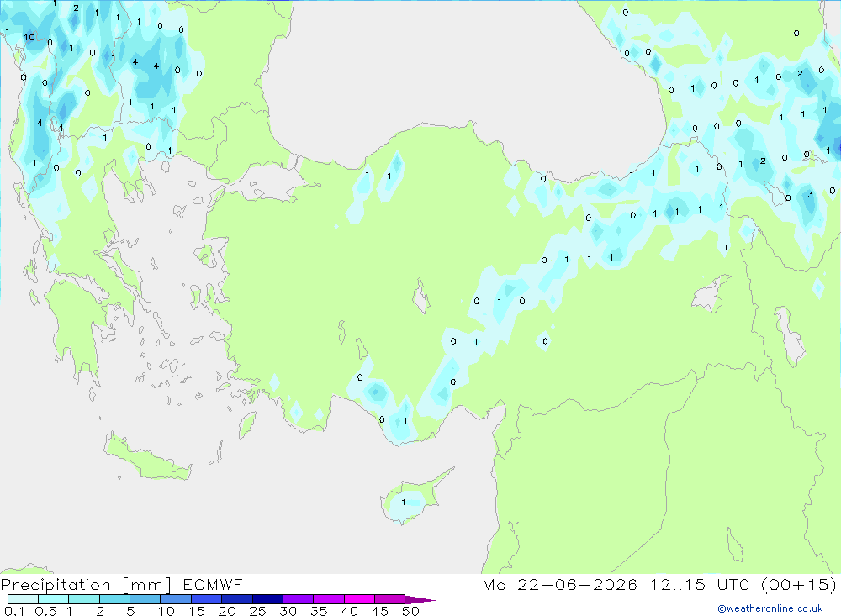Click the '45' legend scale label
The height and width of the screenshot is (616, 841).
[x=380, y=611]
